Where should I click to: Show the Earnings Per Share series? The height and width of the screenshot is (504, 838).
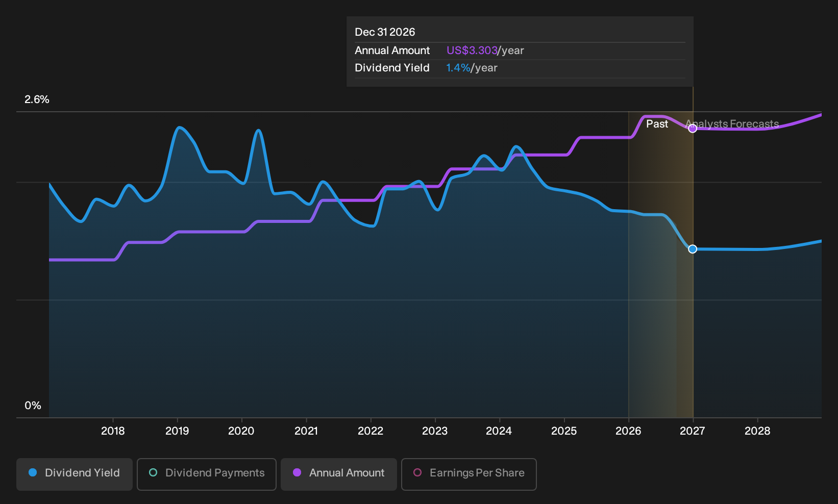click(469, 474)
